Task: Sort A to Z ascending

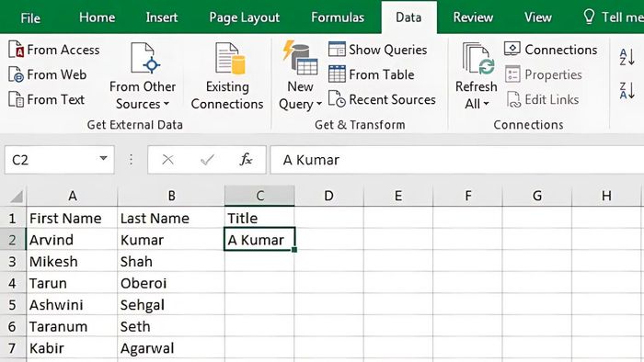Action: coord(627,57)
